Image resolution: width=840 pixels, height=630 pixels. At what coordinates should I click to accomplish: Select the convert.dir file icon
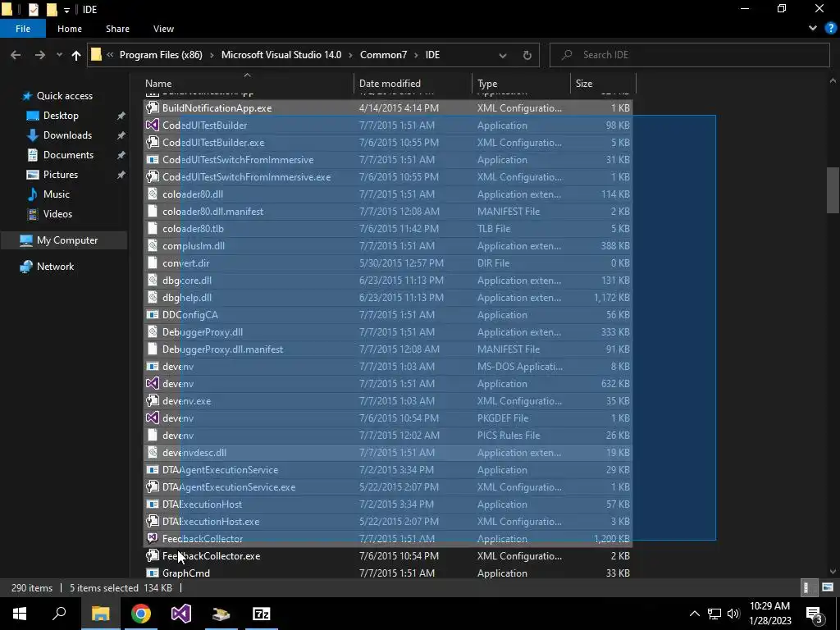coord(152,263)
